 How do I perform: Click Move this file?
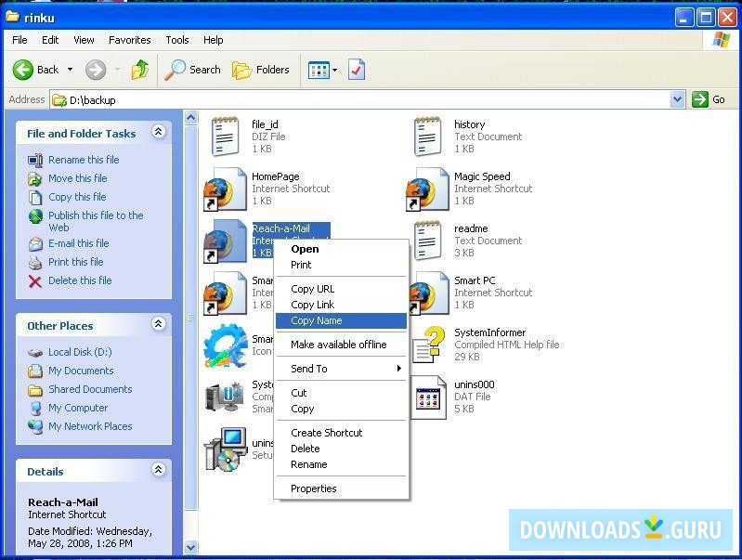tap(78, 178)
